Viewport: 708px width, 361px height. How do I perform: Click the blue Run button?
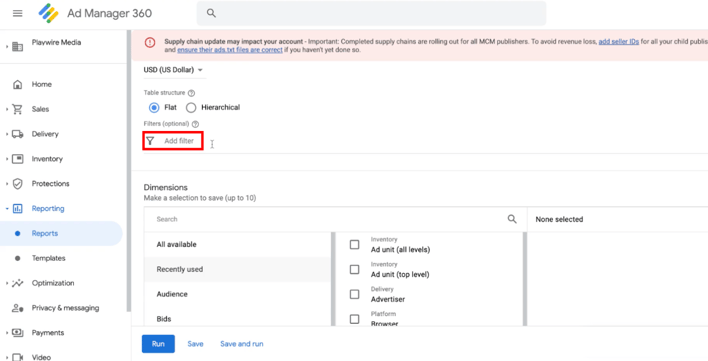(158, 344)
